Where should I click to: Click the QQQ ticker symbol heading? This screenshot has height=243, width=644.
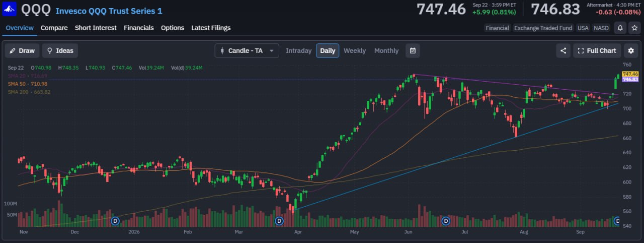point(36,10)
